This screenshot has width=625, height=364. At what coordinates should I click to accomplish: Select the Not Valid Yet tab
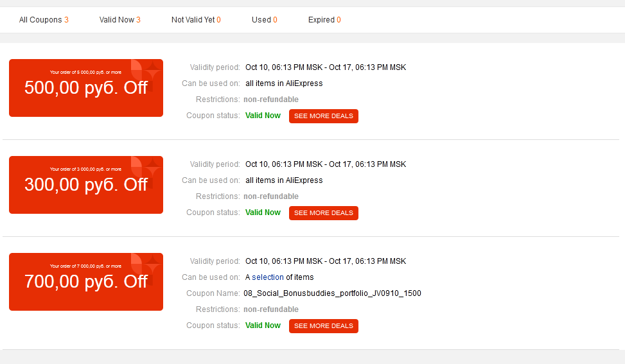(196, 20)
